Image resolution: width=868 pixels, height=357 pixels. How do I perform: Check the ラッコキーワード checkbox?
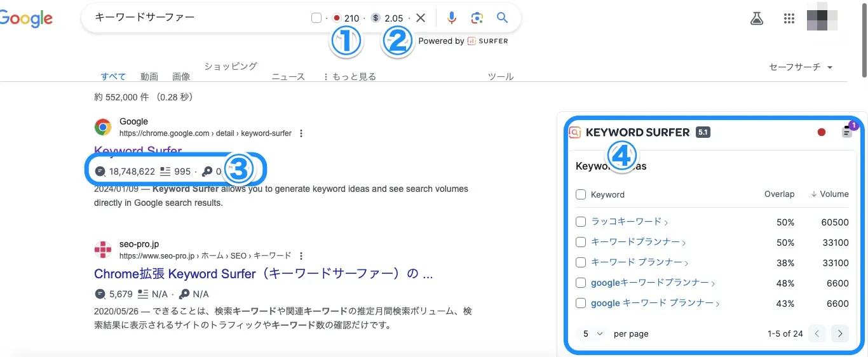pyautogui.click(x=581, y=222)
